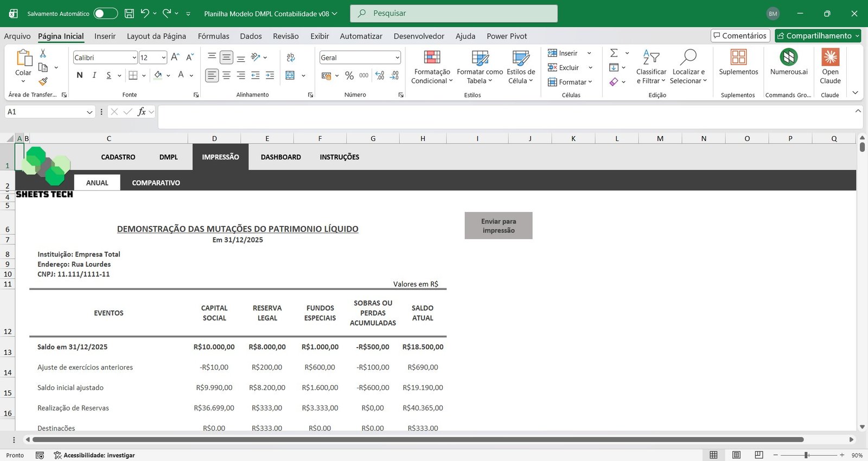The width and height of the screenshot is (868, 461).
Task: Open the Numerous.ai add-in
Action: (788, 57)
